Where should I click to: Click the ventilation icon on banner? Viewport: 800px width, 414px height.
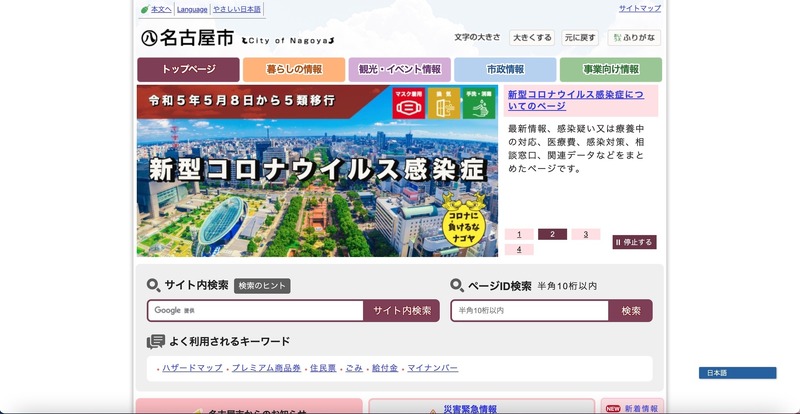click(443, 103)
